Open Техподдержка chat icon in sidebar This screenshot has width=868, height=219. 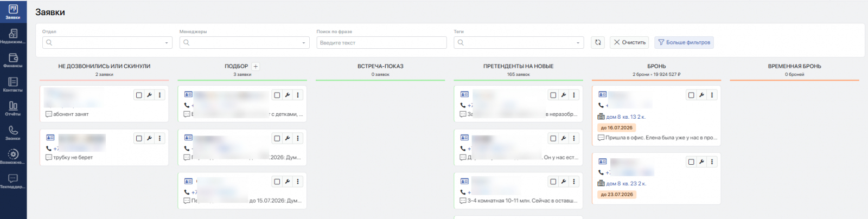click(x=13, y=181)
